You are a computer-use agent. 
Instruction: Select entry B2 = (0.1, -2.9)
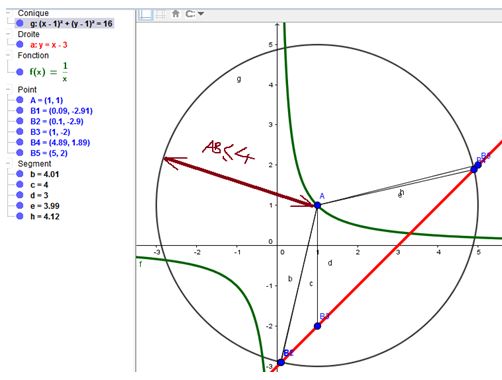coord(57,121)
